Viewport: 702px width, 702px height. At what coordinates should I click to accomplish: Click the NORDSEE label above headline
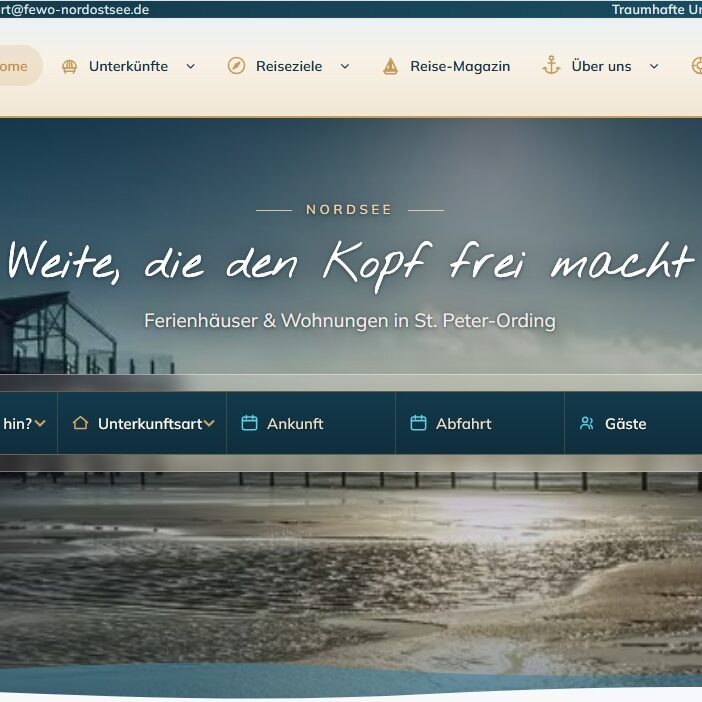pyautogui.click(x=349, y=210)
